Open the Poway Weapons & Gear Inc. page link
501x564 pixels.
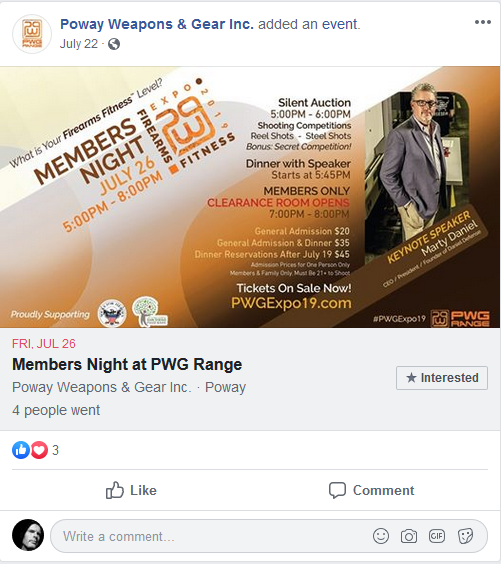click(156, 24)
